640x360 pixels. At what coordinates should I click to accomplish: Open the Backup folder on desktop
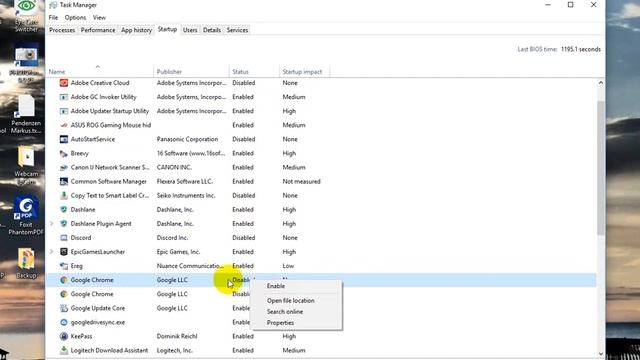[26, 264]
